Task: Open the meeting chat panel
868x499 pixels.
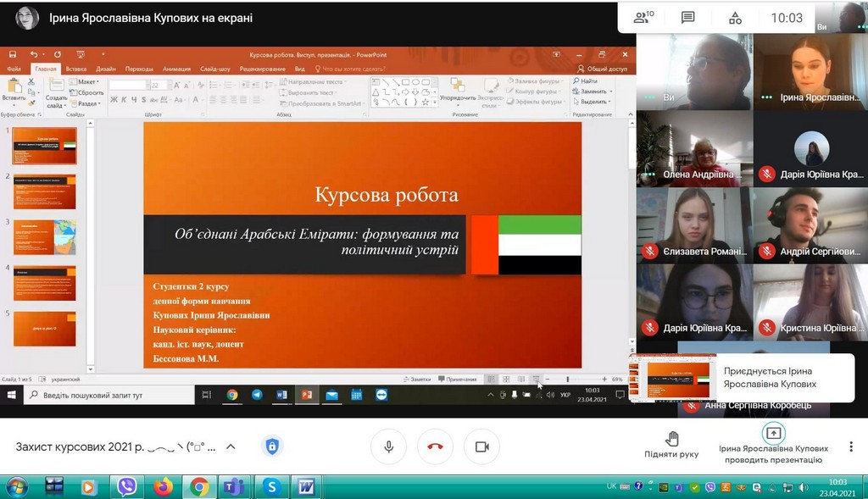Action: point(688,18)
